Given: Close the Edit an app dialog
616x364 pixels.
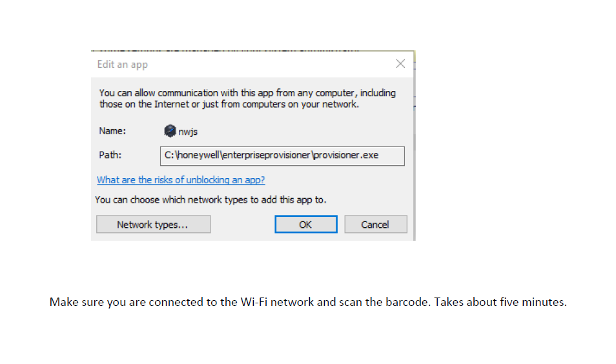Looking at the screenshot, I should (x=400, y=64).
